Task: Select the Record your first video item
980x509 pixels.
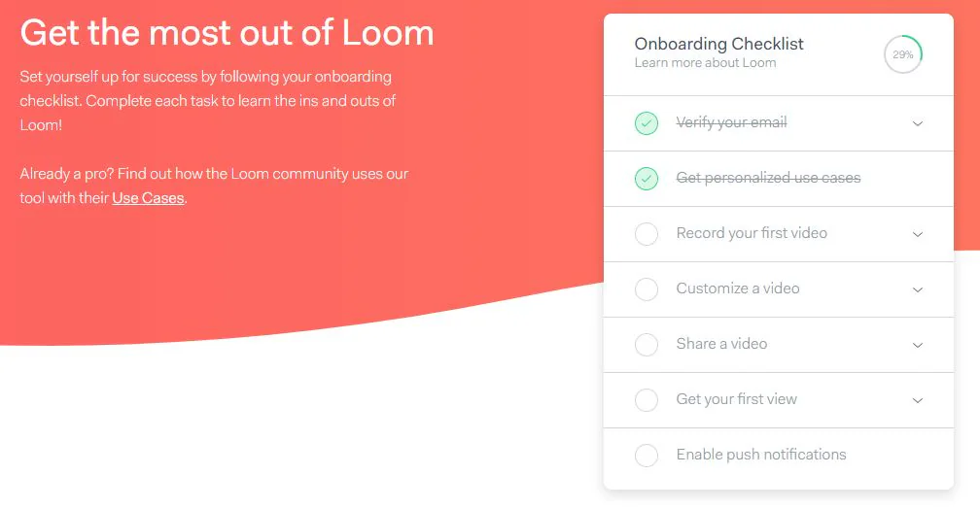Action: click(752, 233)
